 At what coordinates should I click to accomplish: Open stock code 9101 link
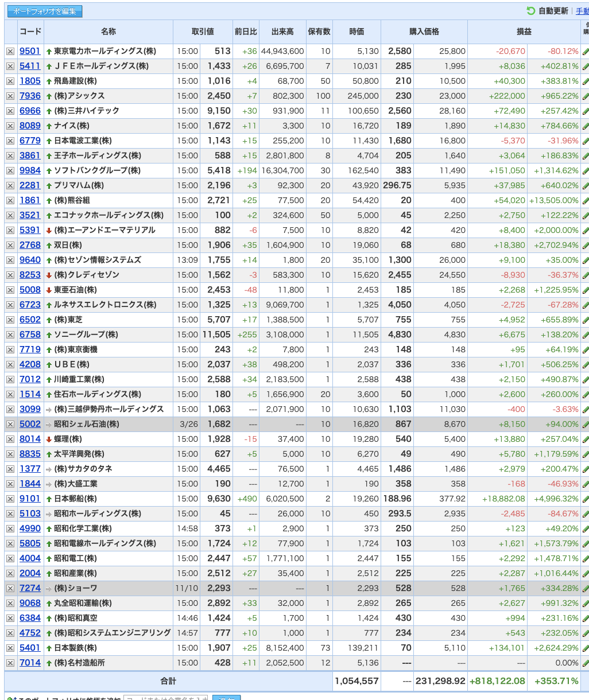(30, 499)
